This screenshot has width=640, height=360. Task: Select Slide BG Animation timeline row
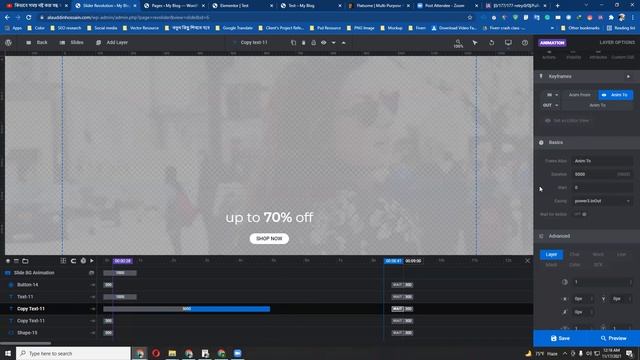point(50,273)
